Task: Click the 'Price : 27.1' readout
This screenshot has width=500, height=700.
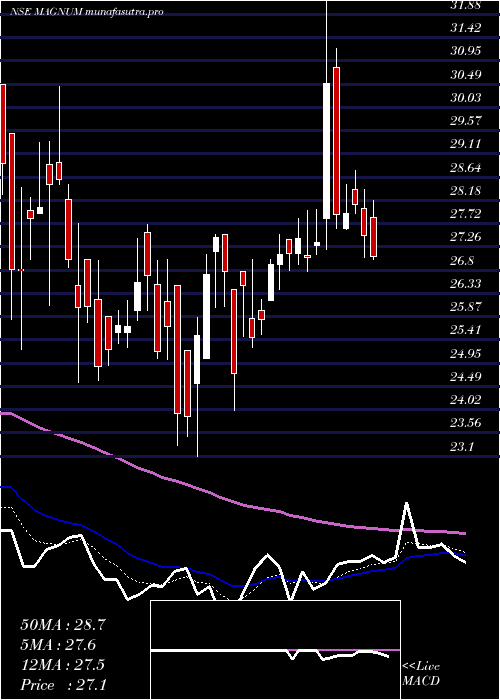Action: coord(63,685)
